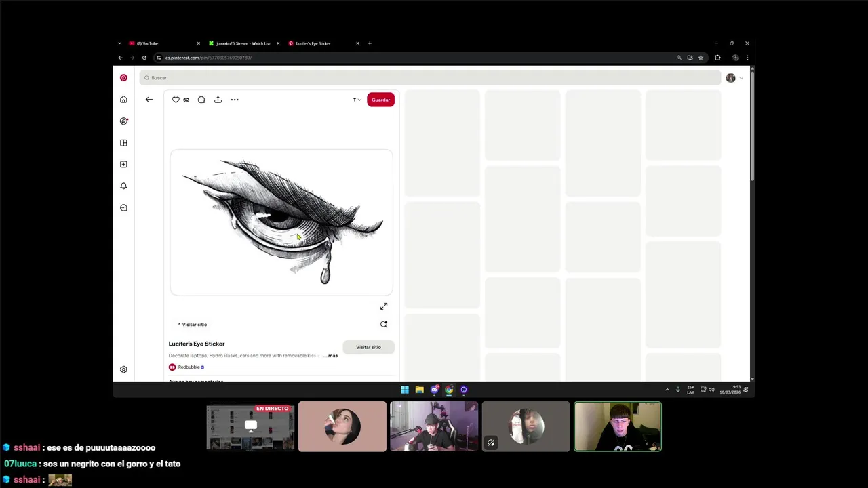
Task: Open the pin's three-dot more options
Action: (x=235, y=100)
